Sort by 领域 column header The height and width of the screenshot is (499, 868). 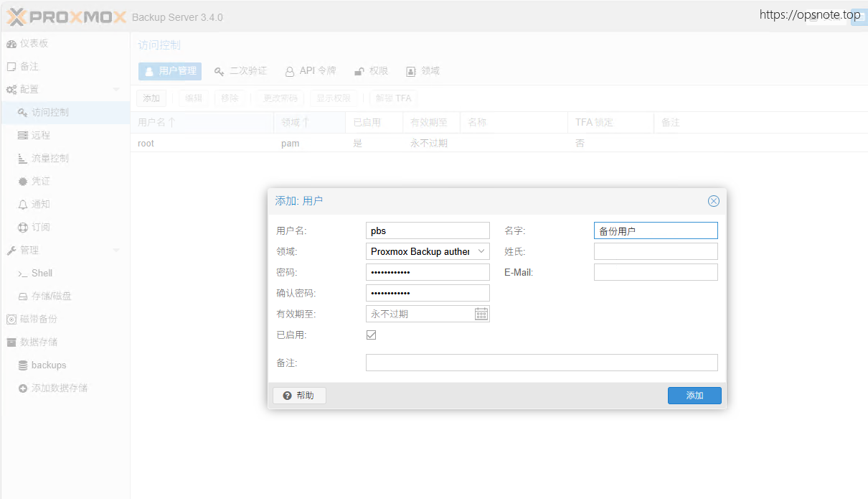[309, 123]
